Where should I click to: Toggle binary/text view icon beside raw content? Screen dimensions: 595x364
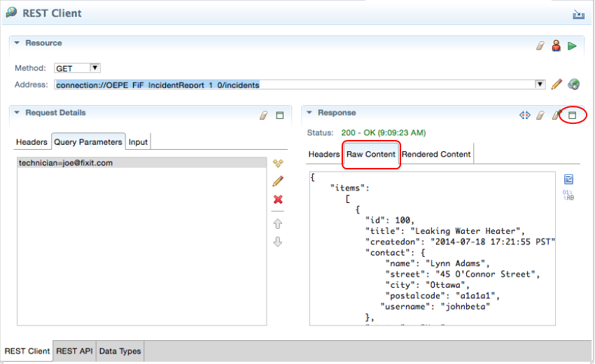568,195
